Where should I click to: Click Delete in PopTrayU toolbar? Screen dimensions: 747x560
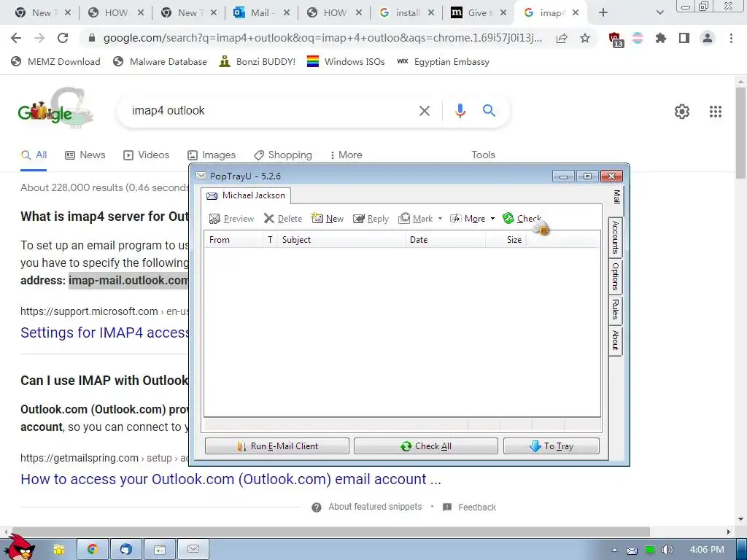pos(283,219)
